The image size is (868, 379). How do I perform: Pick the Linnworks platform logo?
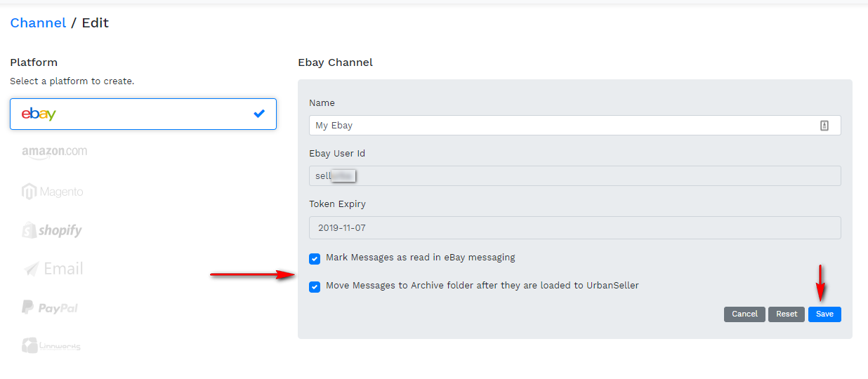click(x=51, y=346)
